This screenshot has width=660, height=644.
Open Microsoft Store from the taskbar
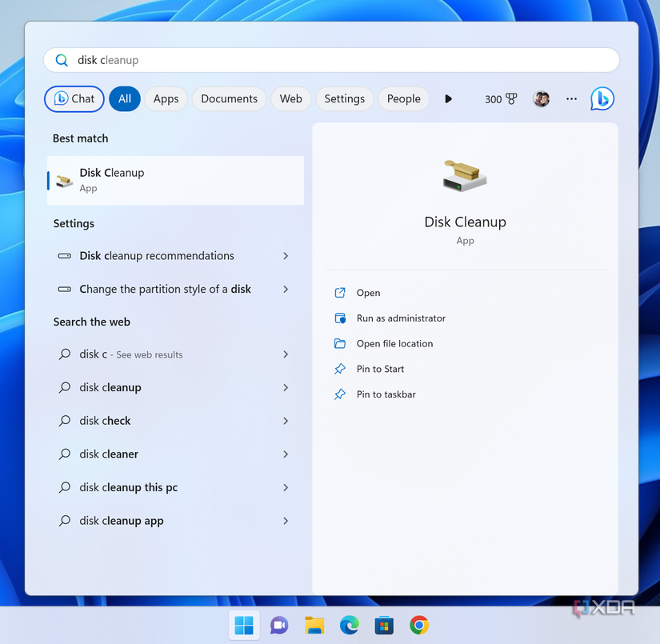pos(384,625)
